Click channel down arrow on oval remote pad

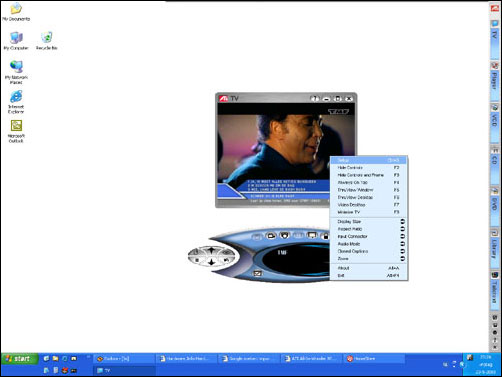(x=211, y=263)
